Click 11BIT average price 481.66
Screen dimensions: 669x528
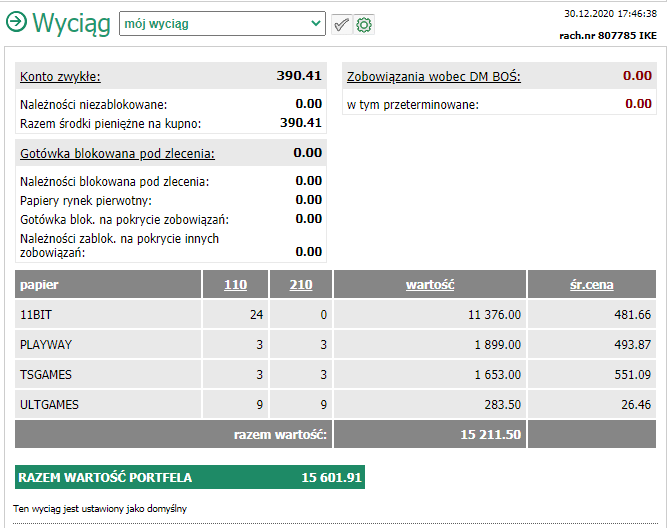pyautogui.click(x=633, y=315)
